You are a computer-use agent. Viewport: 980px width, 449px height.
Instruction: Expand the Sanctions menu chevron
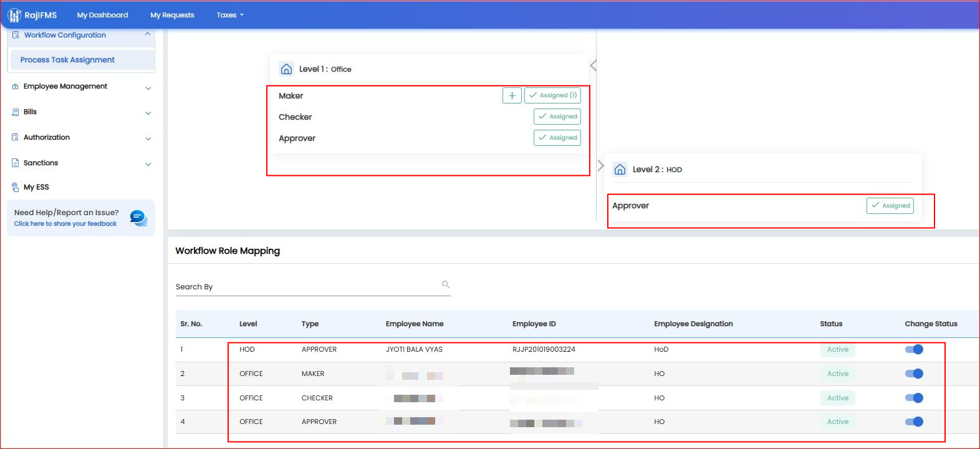148,165
